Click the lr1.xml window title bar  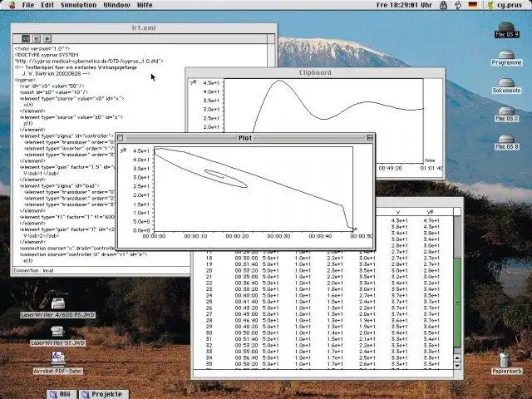[144, 27]
